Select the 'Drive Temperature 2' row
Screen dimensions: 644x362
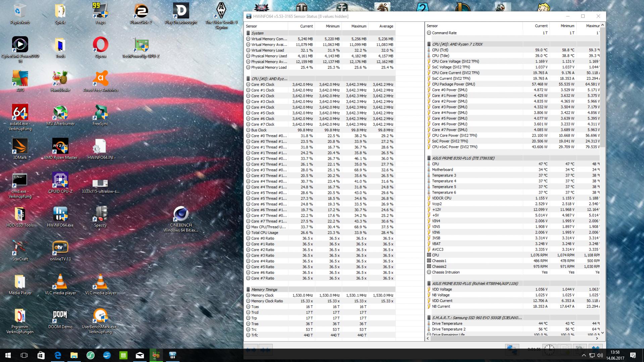pos(512,329)
